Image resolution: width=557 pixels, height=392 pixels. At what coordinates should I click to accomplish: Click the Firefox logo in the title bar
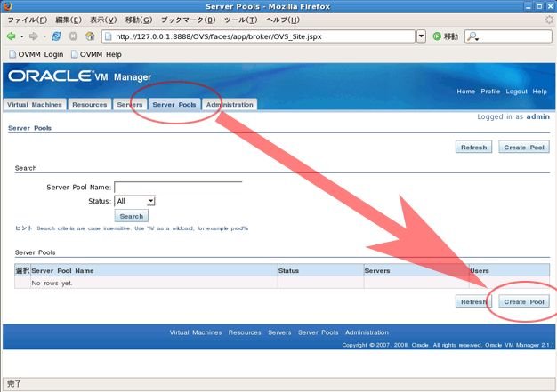pos(7,6)
